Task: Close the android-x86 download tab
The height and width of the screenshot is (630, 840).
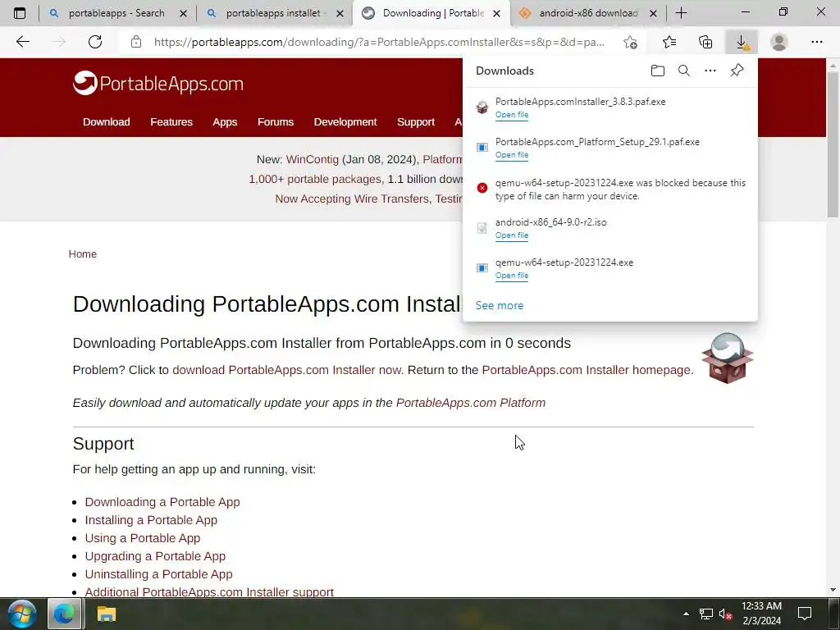Action: [x=653, y=13]
